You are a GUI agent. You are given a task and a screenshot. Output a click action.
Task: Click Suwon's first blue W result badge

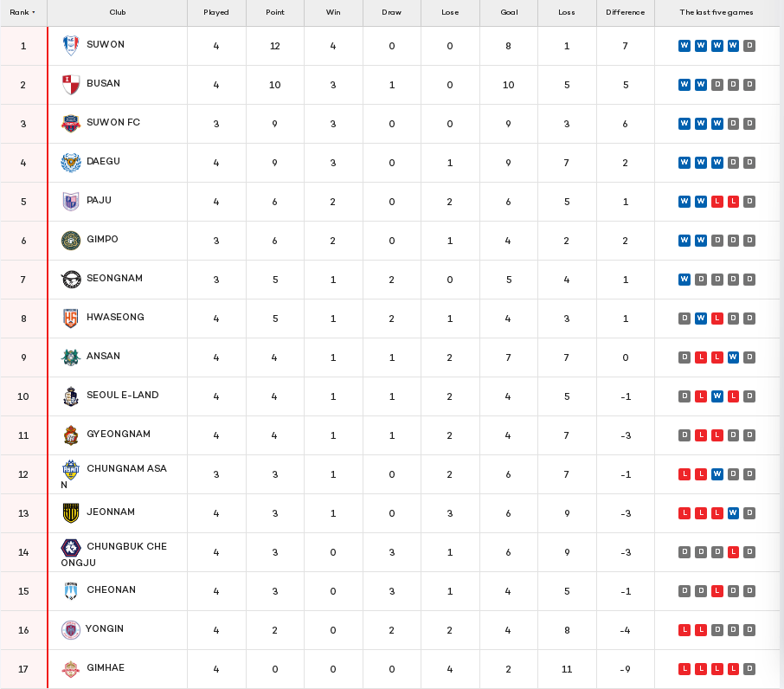pyautogui.click(x=684, y=46)
